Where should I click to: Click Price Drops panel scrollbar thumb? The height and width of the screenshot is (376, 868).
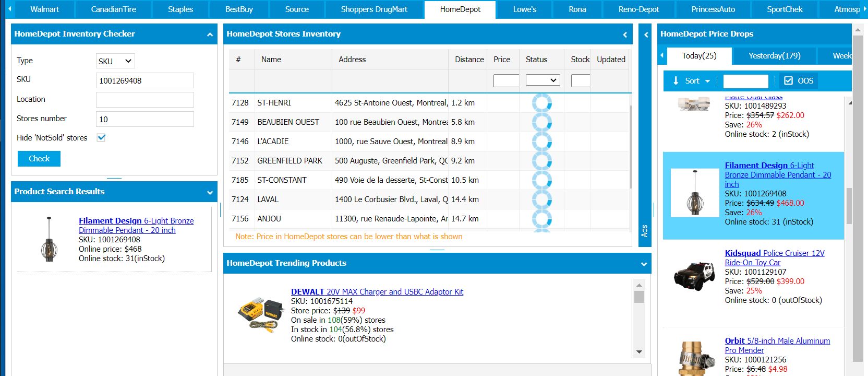(849, 206)
